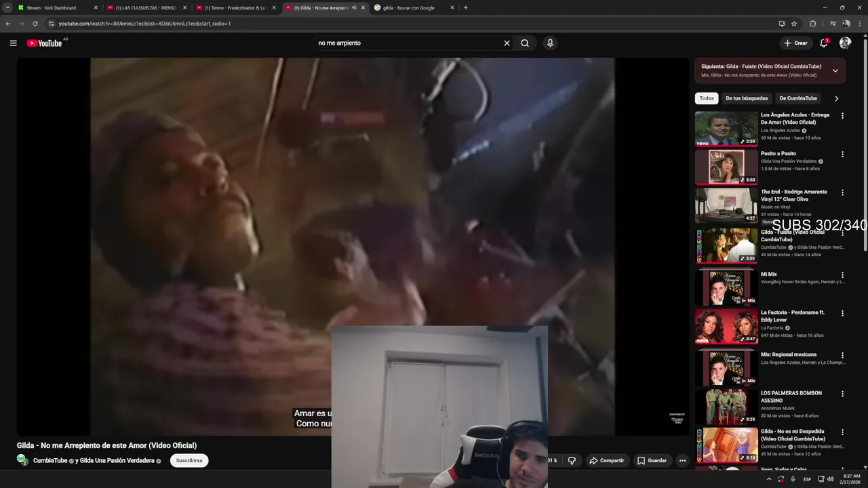The width and height of the screenshot is (868, 488).
Task: Click the install app icon in address bar
Action: point(782,23)
